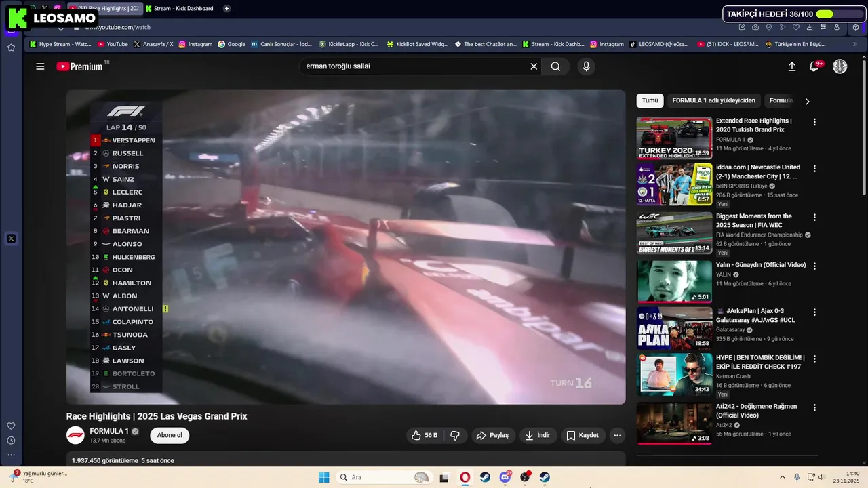Switch to the Race Highlights browser tab

point(105,9)
